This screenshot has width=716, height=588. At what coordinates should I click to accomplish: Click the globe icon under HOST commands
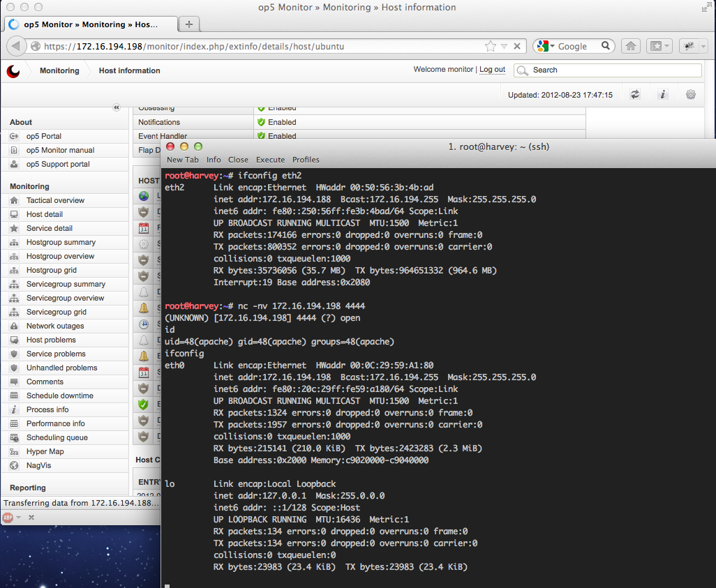[x=144, y=196]
